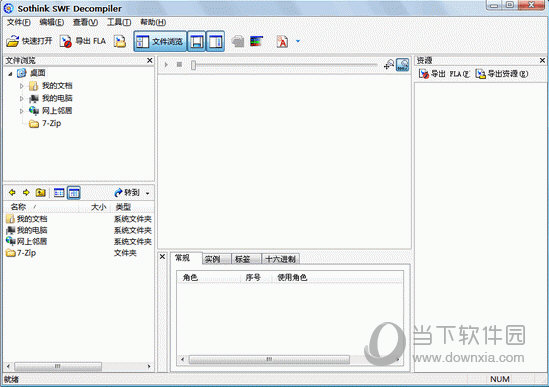Switch to details view icon
The height and width of the screenshot is (387, 549).
point(74,192)
